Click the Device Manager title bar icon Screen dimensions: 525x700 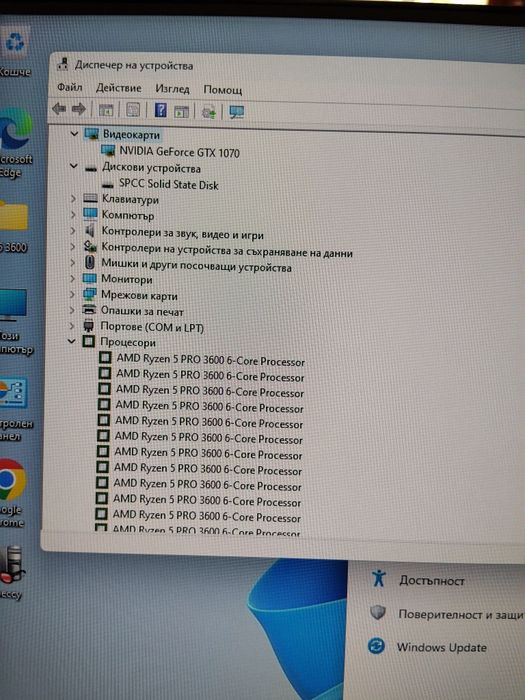[62, 64]
